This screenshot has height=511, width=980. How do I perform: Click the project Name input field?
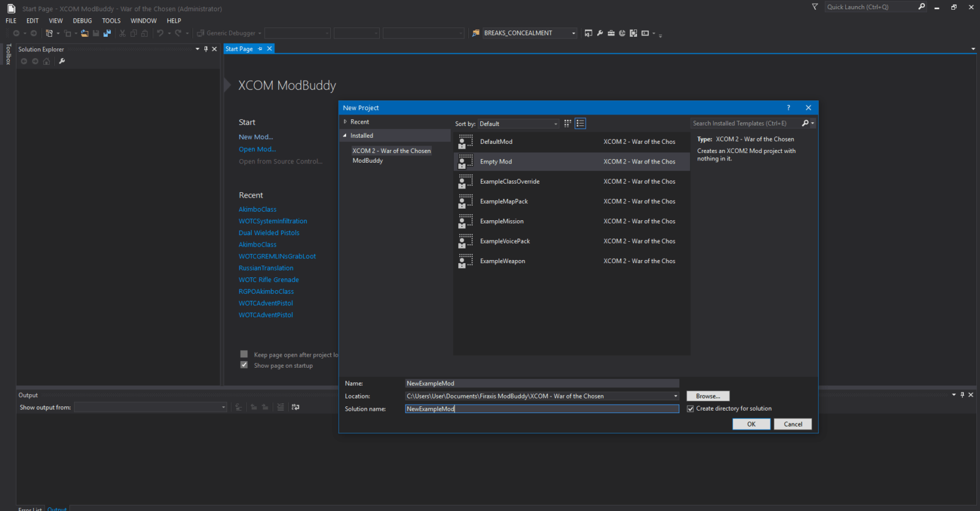click(542, 384)
